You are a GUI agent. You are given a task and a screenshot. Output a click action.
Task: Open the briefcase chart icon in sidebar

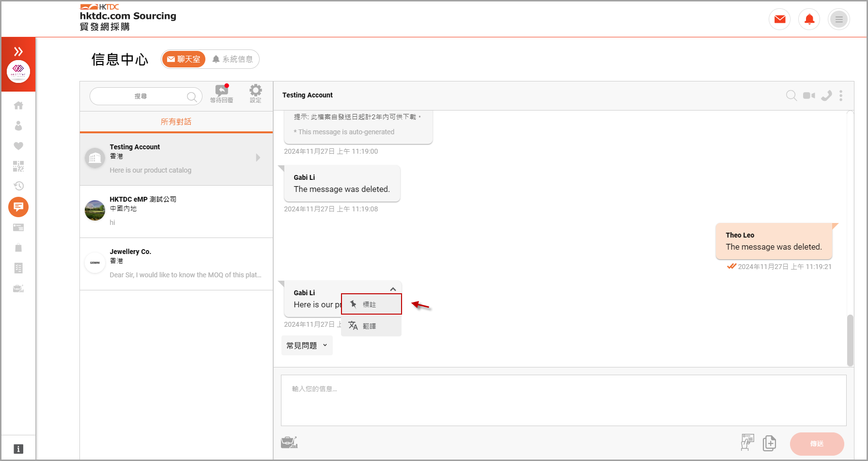click(18, 288)
